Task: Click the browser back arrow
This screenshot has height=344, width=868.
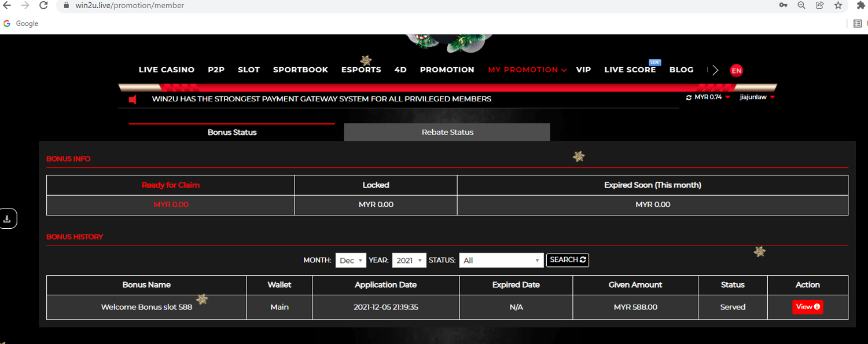Action: 8,5
